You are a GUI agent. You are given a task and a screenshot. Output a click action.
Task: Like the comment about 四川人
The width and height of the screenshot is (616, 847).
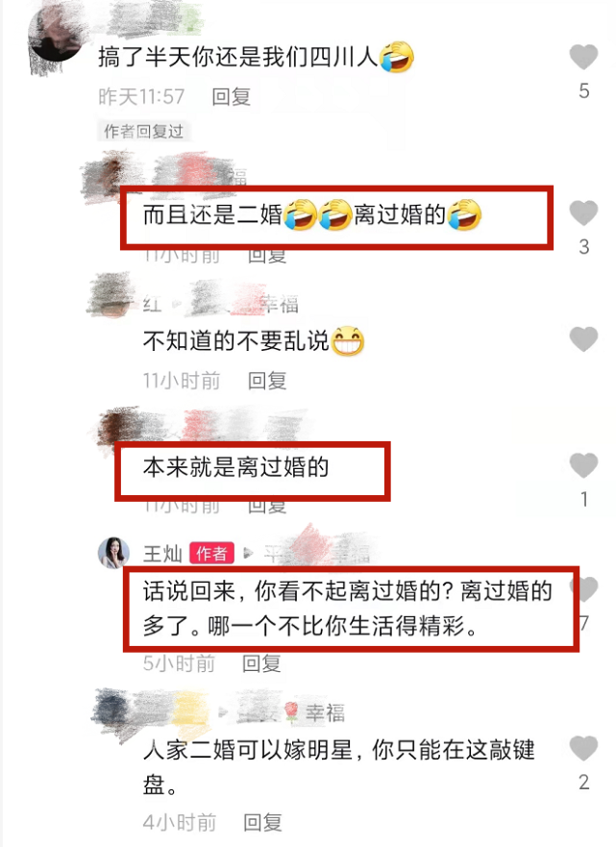pyautogui.click(x=583, y=57)
